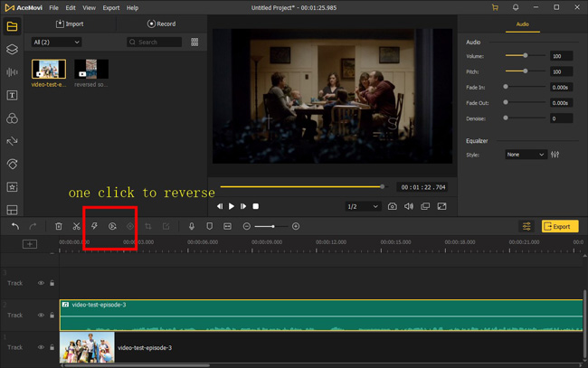Click the Undo arrow in timeline toolbar
588x368 pixels.
15,226
